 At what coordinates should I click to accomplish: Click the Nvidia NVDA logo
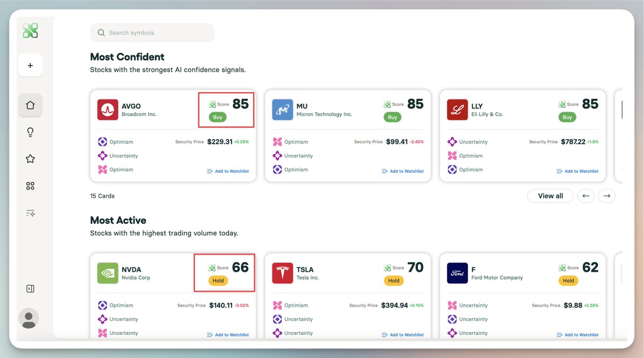click(107, 273)
